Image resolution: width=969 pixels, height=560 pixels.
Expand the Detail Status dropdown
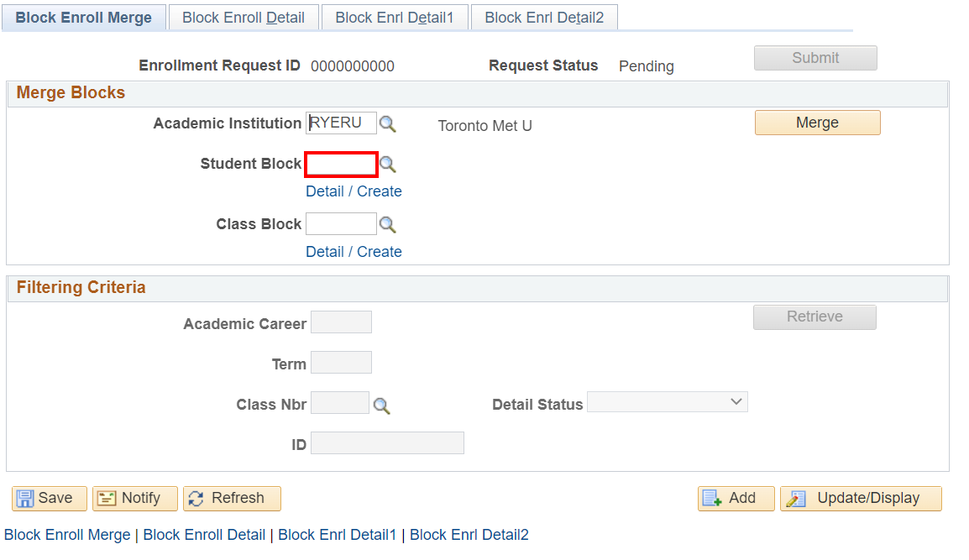pyautogui.click(x=667, y=403)
